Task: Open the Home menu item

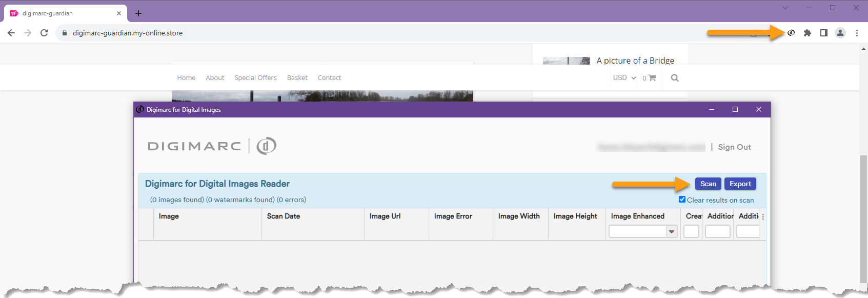Action: [186, 77]
